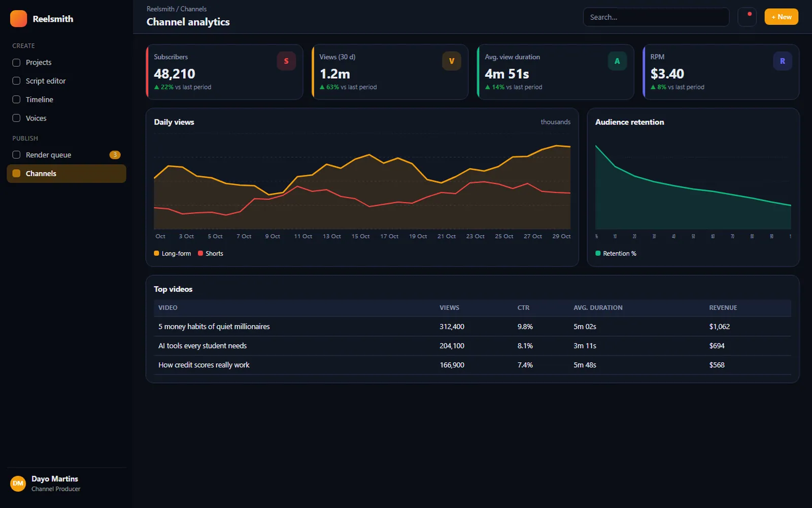Click the Views 1.2m stat value
The height and width of the screenshot is (508, 812).
coord(335,74)
